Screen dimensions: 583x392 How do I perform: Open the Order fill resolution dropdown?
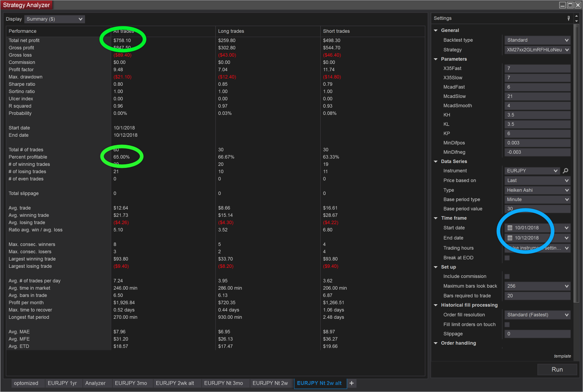point(538,315)
